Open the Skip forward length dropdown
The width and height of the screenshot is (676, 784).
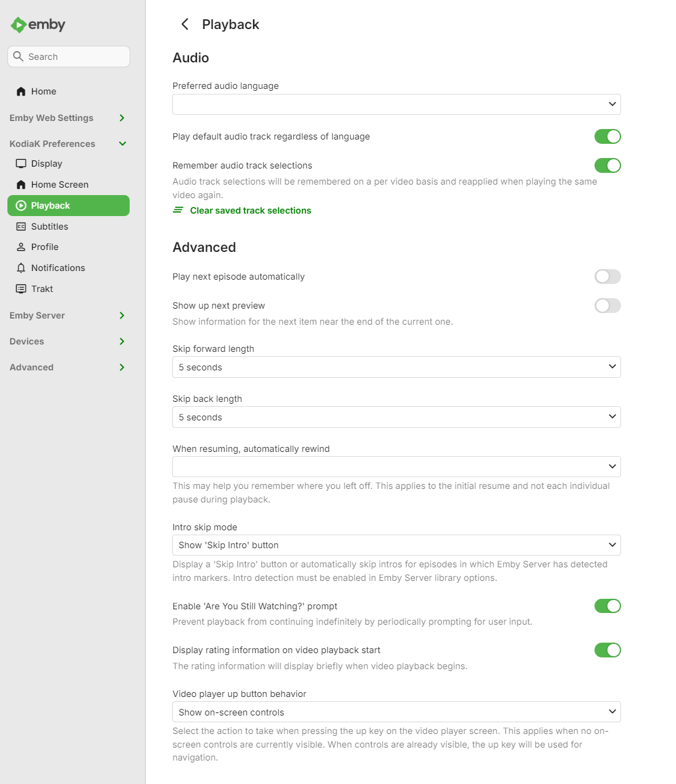coord(396,367)
